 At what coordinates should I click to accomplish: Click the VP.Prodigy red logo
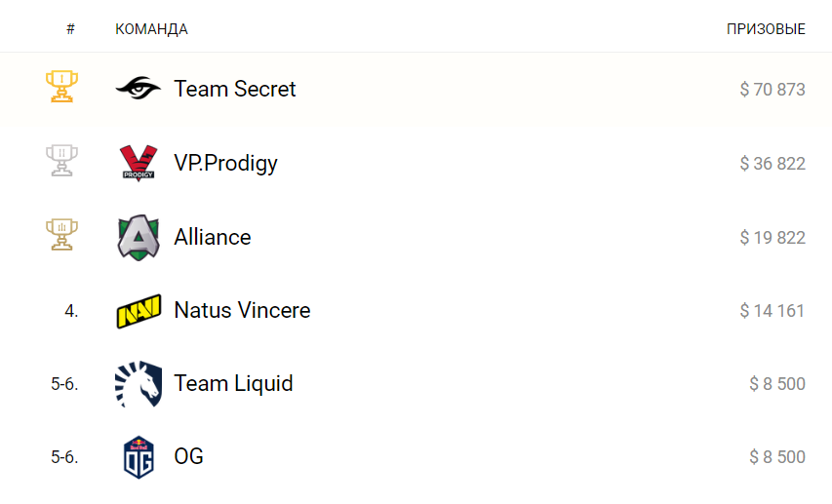click(x=138, y=163)
